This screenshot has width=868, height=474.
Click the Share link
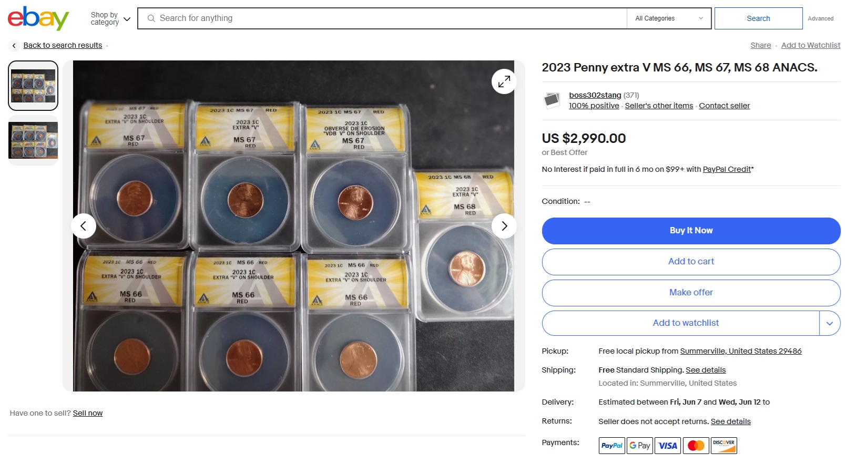[760, 45]
